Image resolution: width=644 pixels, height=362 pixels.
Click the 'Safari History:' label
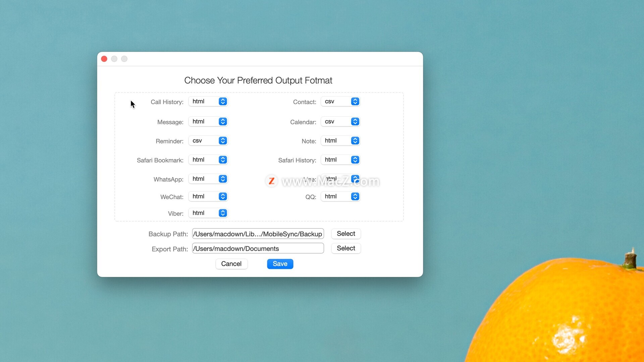click(297, 160)
